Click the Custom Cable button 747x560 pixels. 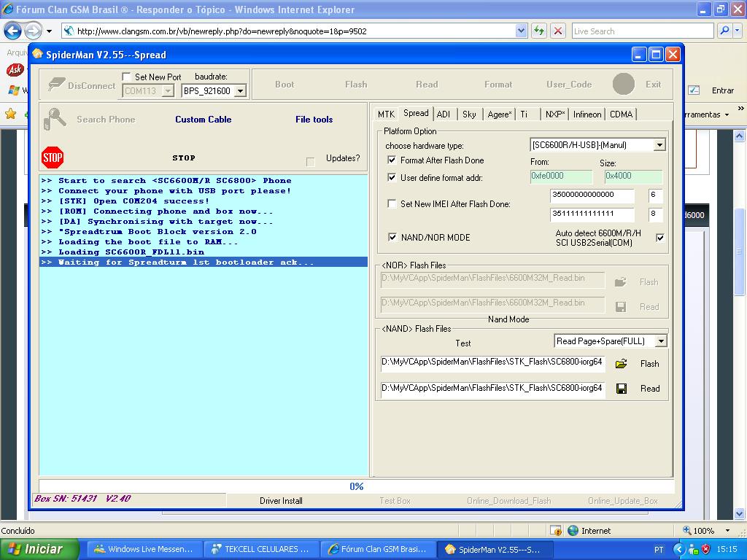pos(204,120)
